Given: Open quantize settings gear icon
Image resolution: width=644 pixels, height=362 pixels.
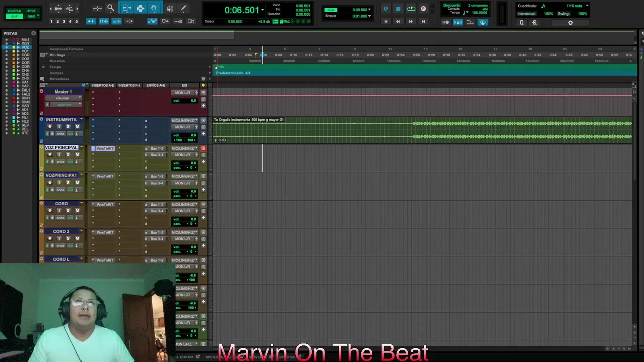Looking at the screenshot, I should [x=570, y=23].
